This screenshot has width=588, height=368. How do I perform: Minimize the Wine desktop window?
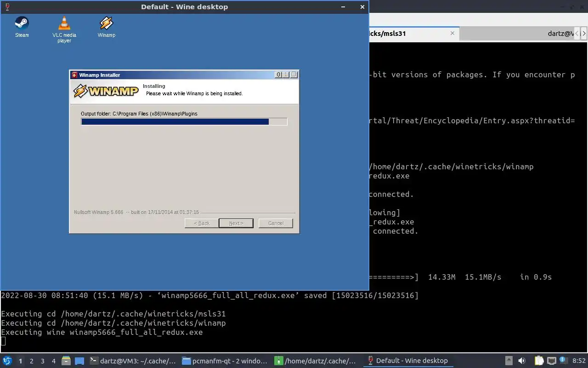(x=344, y=7)
